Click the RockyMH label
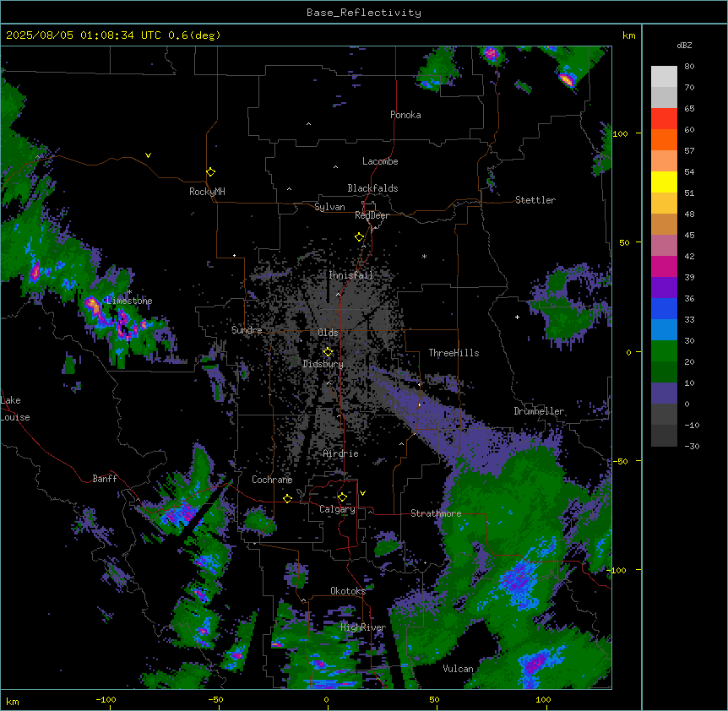The image size is (728, 711). click(207, 192)
